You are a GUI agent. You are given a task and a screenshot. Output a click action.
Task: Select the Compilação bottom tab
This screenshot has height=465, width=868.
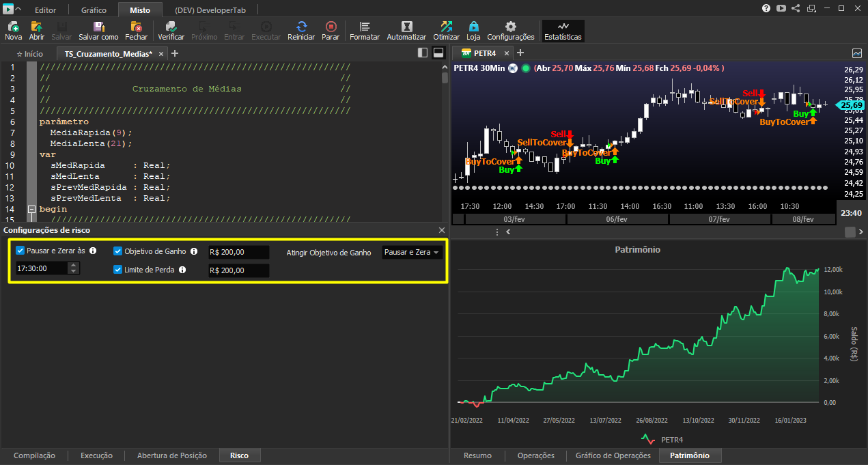34,455
